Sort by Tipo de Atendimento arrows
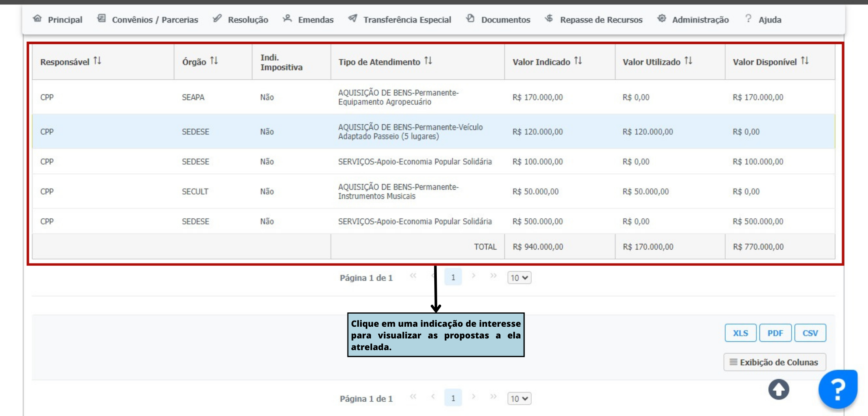868x416 pixels. [x=428, y=61]
